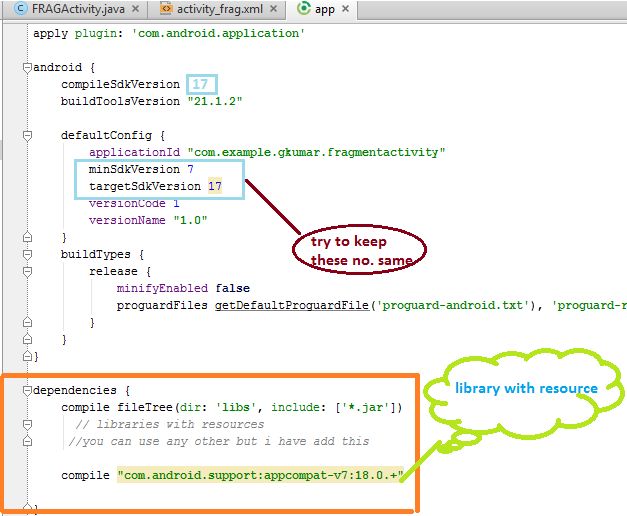Close the activity_frag.xml tab
Viewport: 627px width, 516px height.
point(274,9)
